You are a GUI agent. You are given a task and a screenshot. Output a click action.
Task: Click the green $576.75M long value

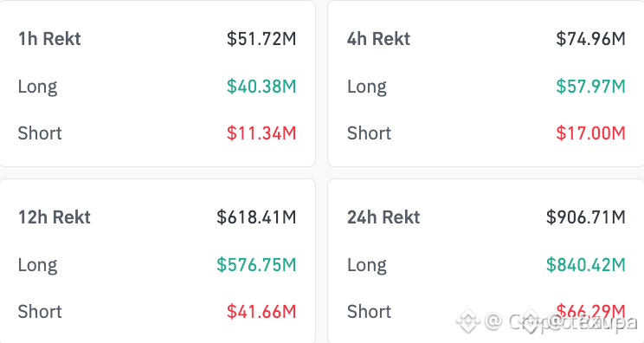256,264
